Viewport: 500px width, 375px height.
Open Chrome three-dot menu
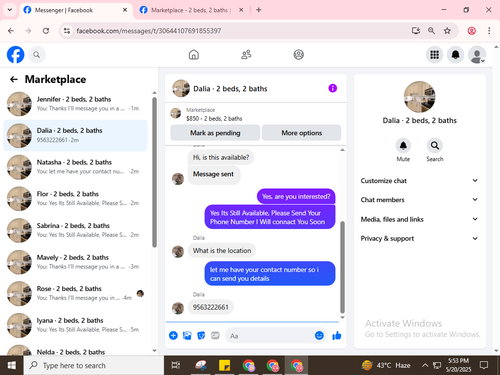click(x=489, y=31)
